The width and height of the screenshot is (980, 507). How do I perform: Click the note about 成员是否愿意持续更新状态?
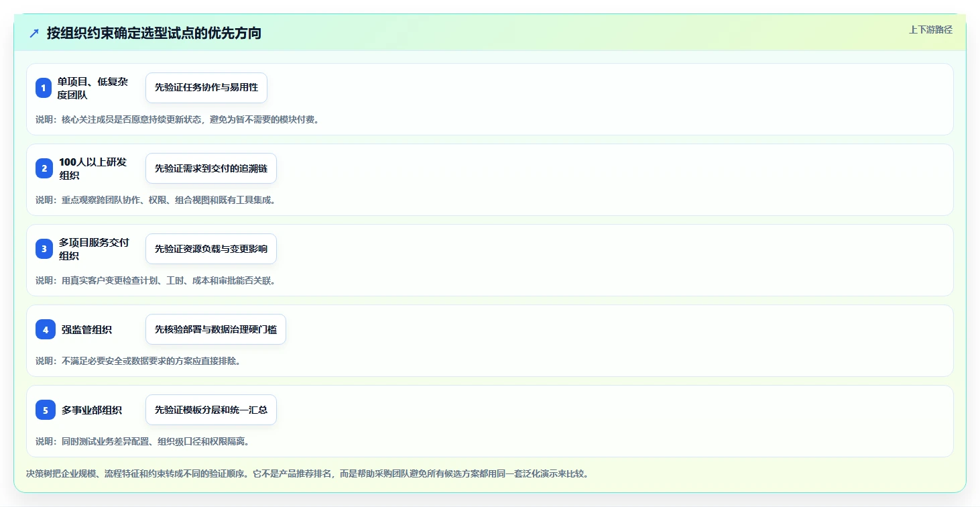178,119
